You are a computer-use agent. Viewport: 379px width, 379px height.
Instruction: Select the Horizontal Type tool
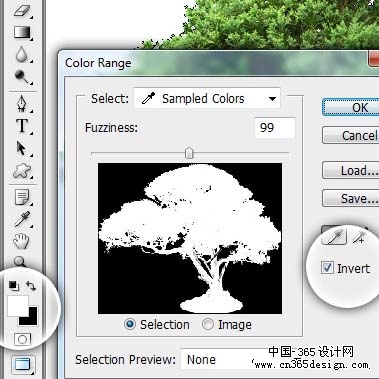tap(22, 126)
